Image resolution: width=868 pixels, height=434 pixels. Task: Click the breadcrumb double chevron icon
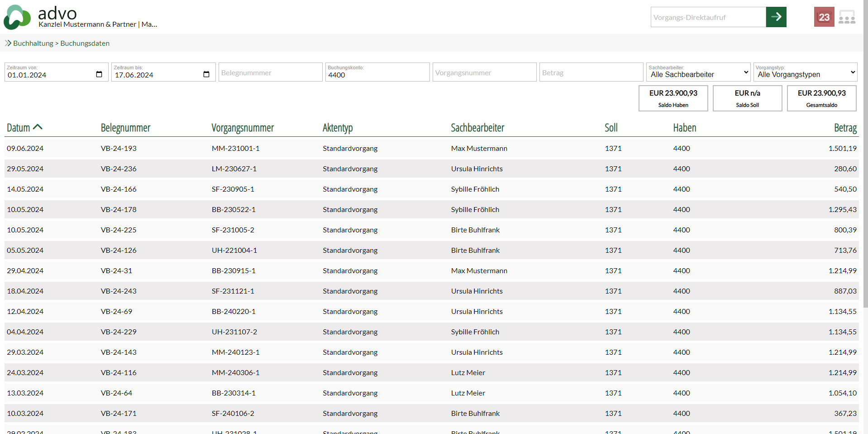(8, 43)
